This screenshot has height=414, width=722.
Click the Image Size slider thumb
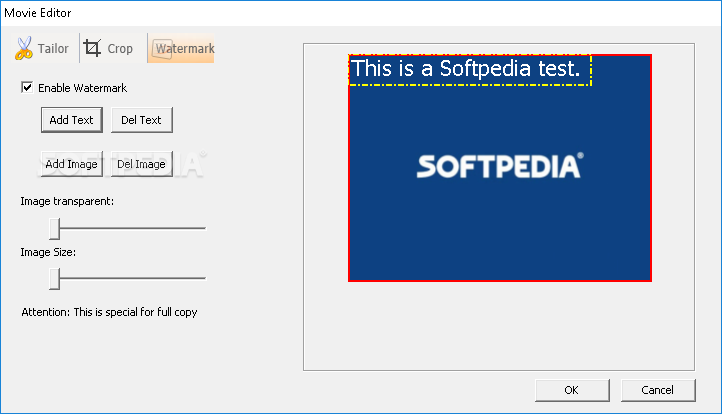(55, 278)
